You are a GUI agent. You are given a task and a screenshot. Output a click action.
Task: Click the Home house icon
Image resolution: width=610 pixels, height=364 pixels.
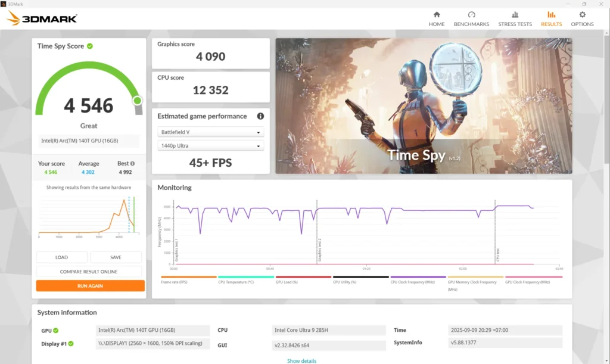tap(437, 15)
